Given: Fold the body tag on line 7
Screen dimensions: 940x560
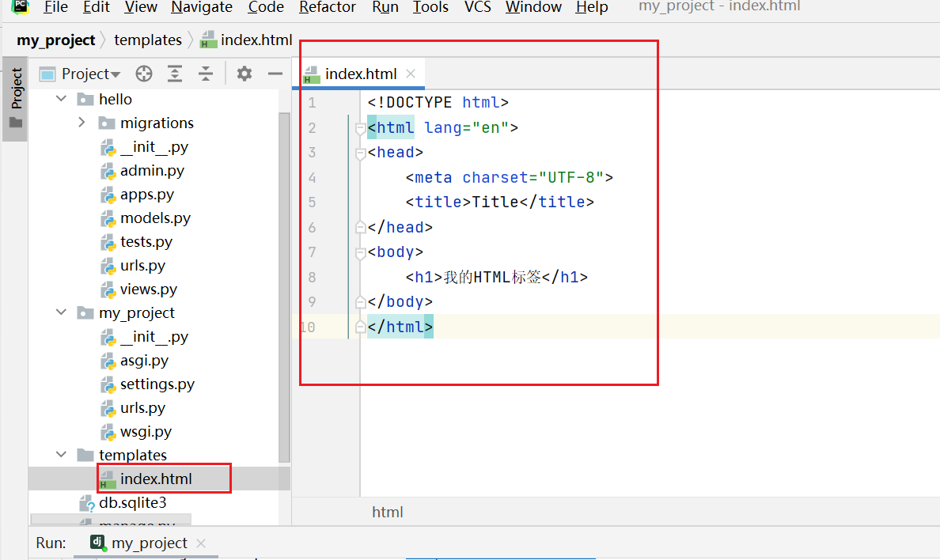Looking at the screenshot, I should [x=360, y=252].
